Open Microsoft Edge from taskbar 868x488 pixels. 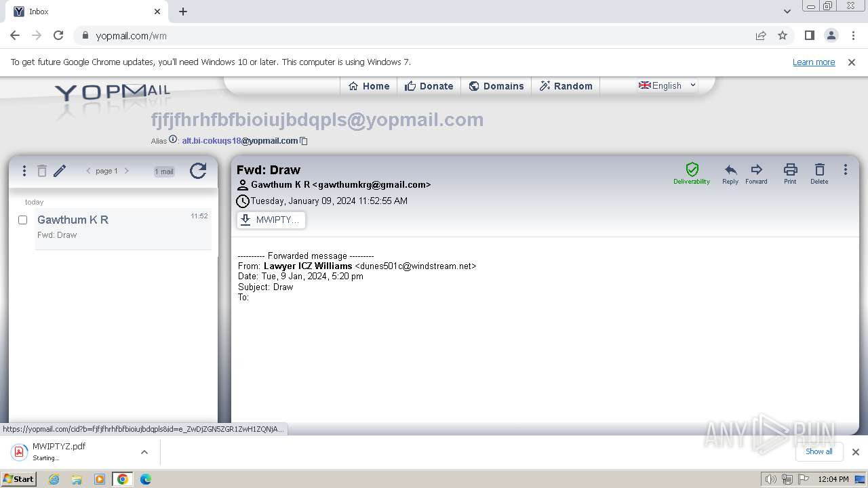click(x=146, y=479)
